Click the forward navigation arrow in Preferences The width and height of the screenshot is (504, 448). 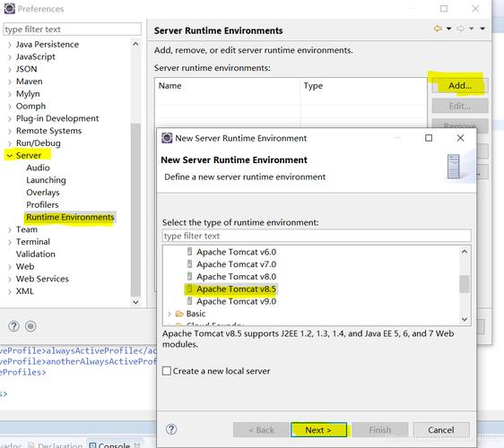click(x=460, y=29)
